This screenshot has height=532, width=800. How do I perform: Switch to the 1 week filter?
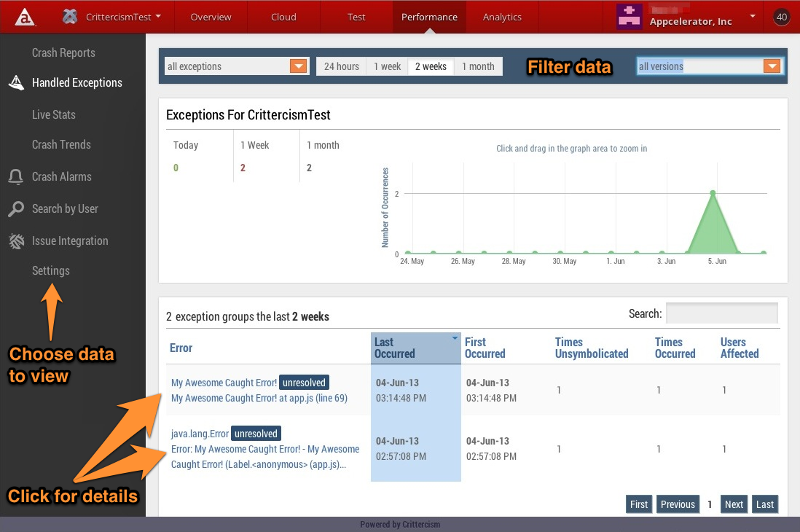(387, 66)
